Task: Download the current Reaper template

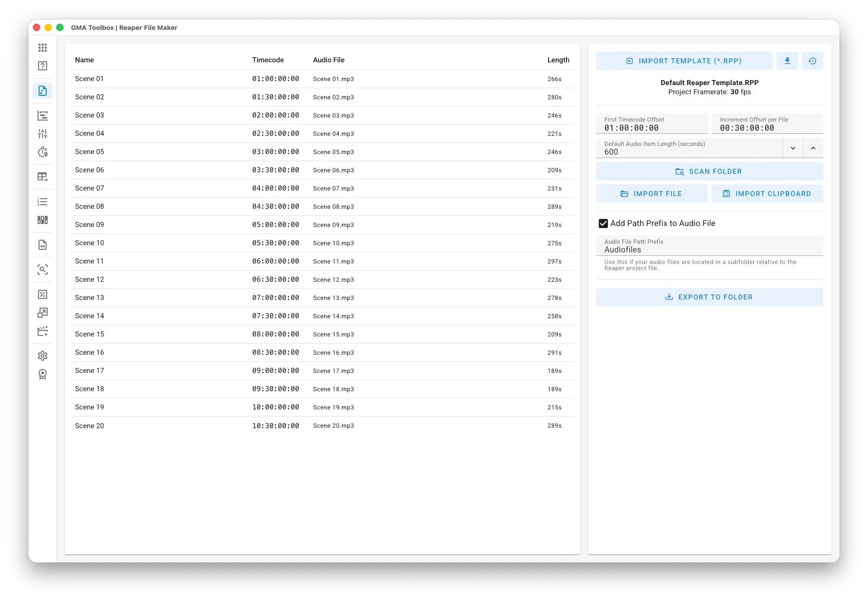Action: [x=787, y=61]
